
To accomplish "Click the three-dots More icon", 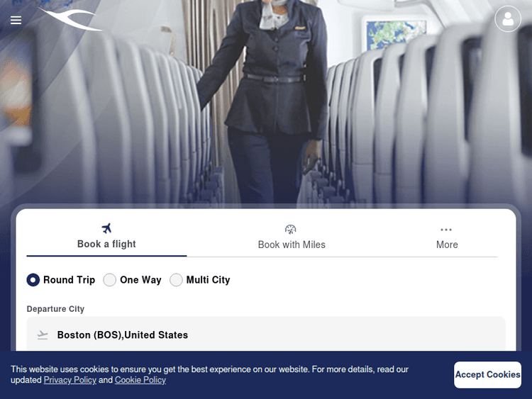I will coord(446,230).
